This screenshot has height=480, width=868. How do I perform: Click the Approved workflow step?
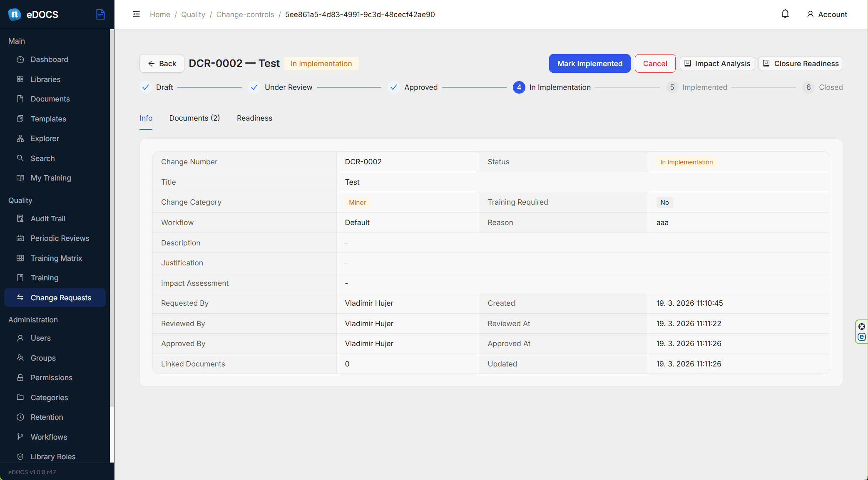point(413,87)
